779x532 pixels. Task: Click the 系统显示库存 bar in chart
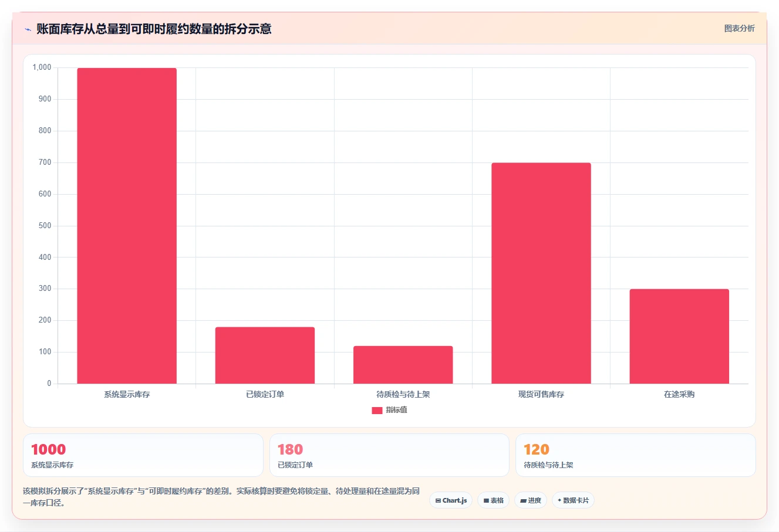(127, 226)
